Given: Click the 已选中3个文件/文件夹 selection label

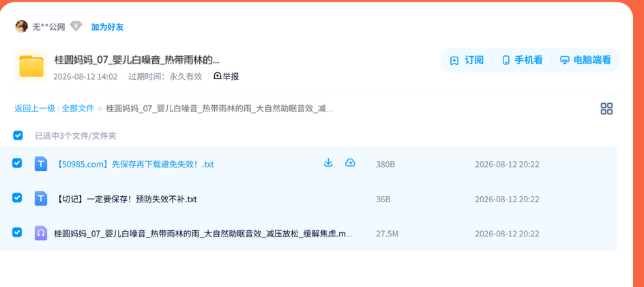Looking at the screenshot, I should point(76,136).
